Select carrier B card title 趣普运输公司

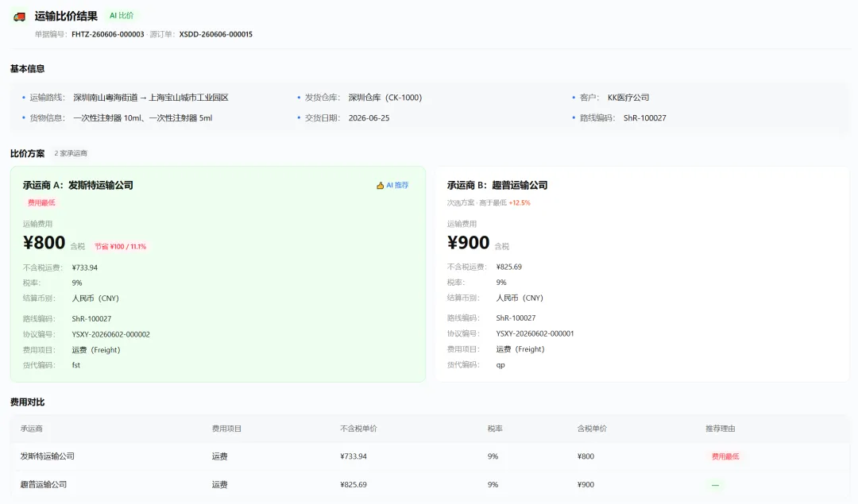pyautogui.click(x=520, y=185)
